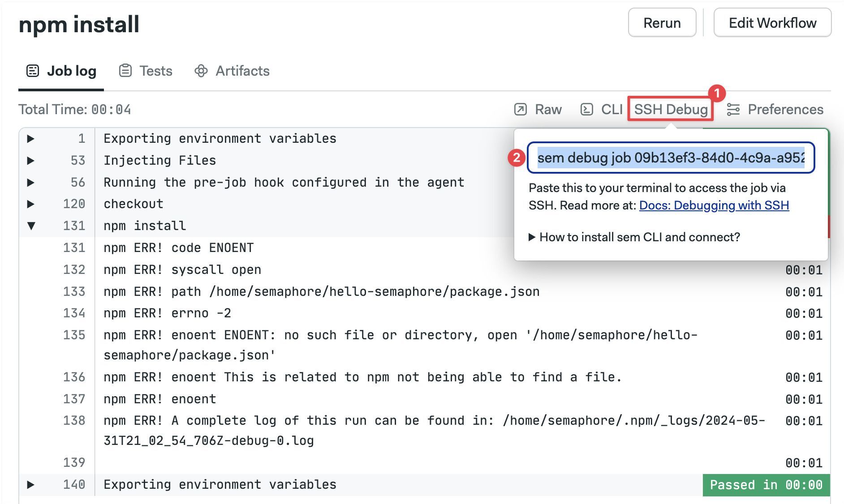
Task: Expand How to install sem CLI
Action: tap(635, 237)
